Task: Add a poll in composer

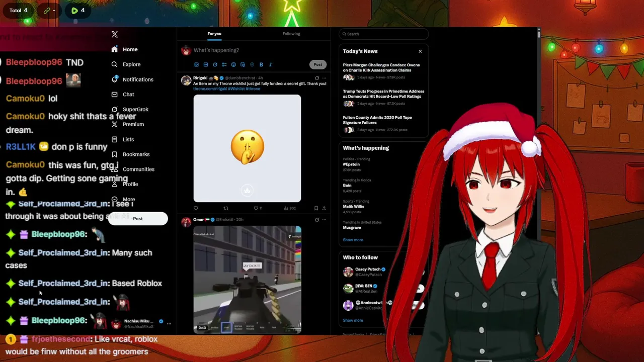Action: (224, 64)
